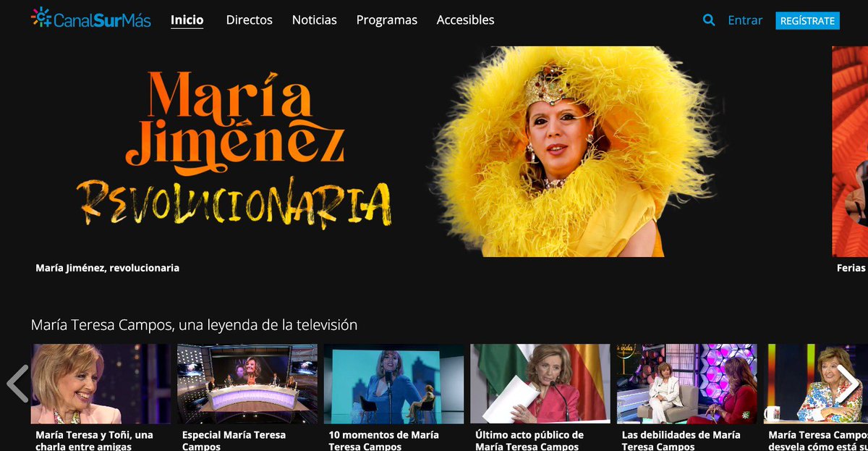Click the 'María Teresa y Toñi, una charla entre amigas' title

point(95,440)
